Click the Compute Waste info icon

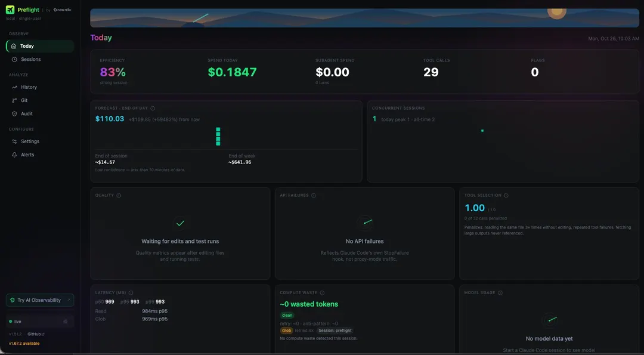click(322, 293)
